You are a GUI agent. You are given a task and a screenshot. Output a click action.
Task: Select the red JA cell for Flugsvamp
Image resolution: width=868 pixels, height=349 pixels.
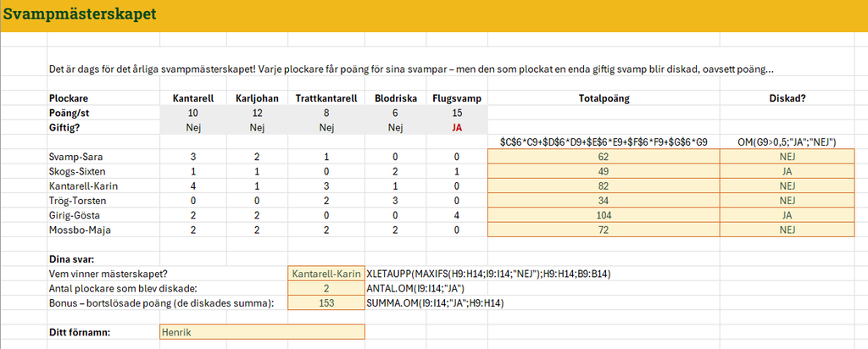pyautogui.click(x=457, y=127)
